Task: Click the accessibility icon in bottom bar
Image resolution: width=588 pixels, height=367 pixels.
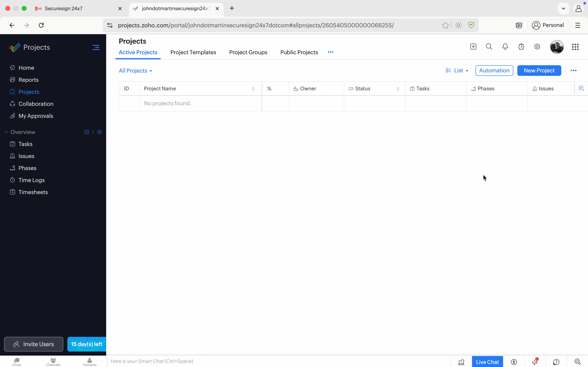Action: [514, 362]
